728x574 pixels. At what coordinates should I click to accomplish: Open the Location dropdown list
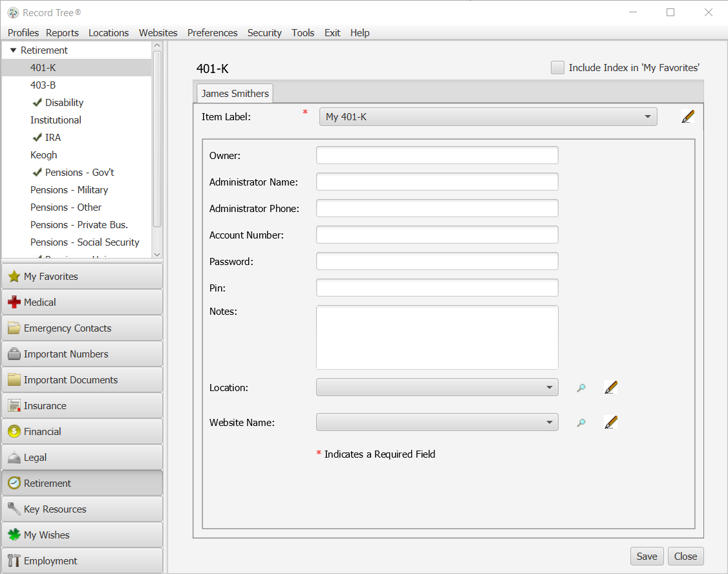[550, 387]
